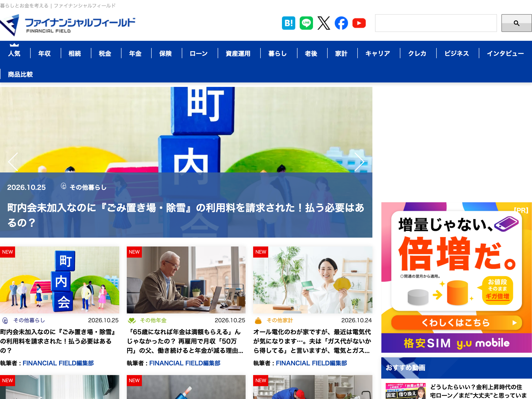The image size is (532, 399).
Task: Click くわしくはこちら button in y.u mobile ad
Action: point(456,323)
